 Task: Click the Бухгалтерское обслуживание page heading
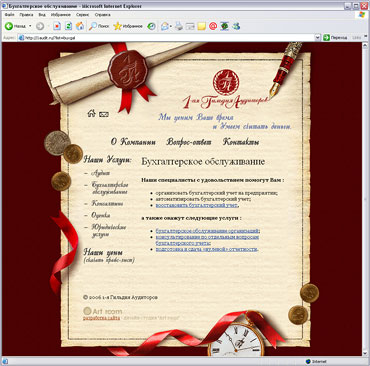[203, 162]
